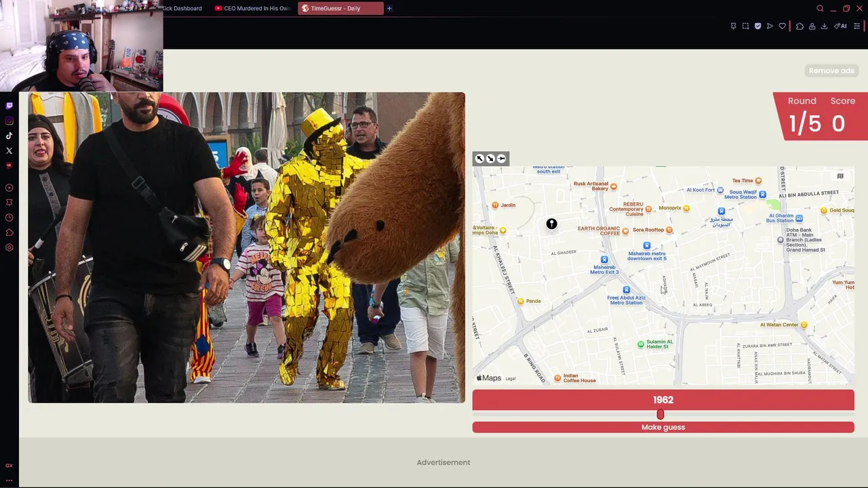Viewport: 868px width, 488px height.
Task: Click the map pin toggle icon
Action: point(501,159)
